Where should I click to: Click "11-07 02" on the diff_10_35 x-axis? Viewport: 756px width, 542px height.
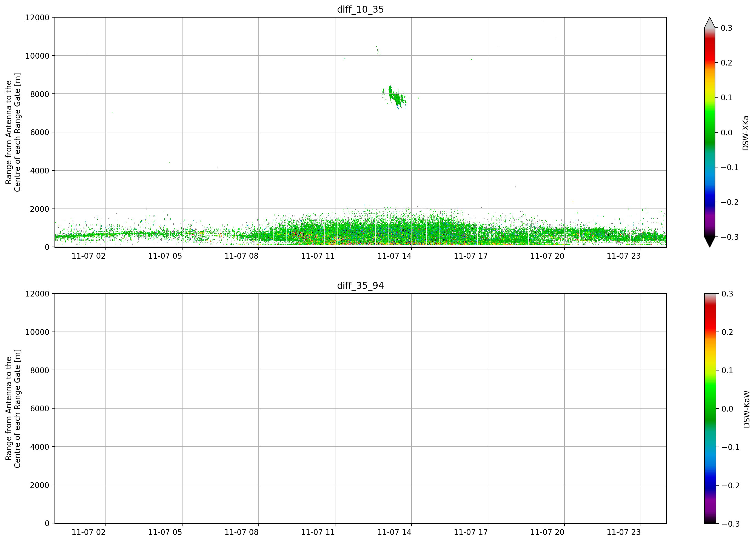(89, 256)
